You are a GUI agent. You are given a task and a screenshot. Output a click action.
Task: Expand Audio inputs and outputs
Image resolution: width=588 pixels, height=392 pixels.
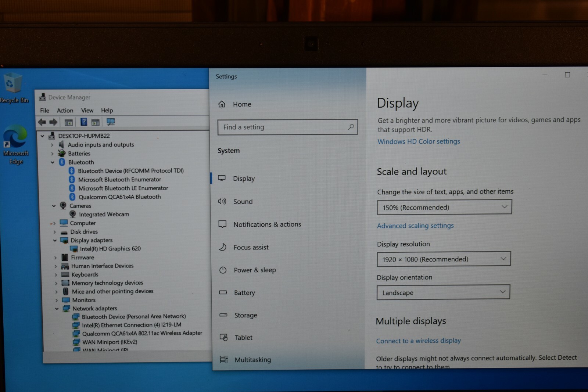pyautogui.click(x=52, y=145)
